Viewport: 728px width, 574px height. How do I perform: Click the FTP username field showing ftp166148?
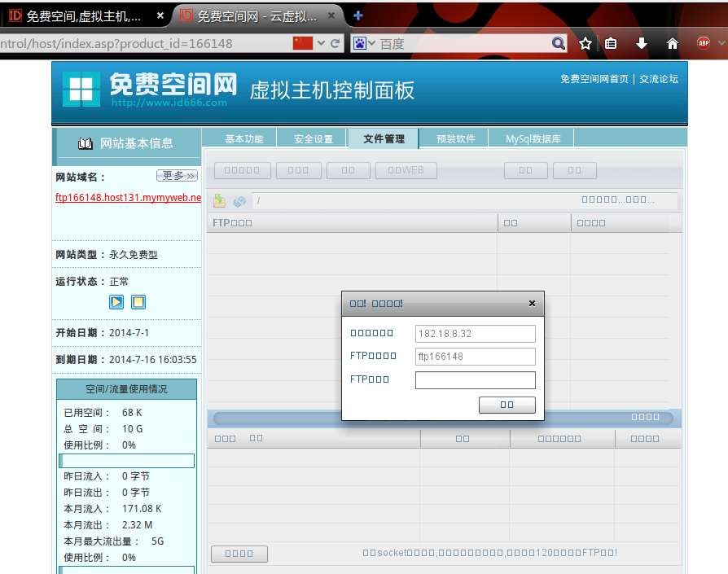point(475,357)
